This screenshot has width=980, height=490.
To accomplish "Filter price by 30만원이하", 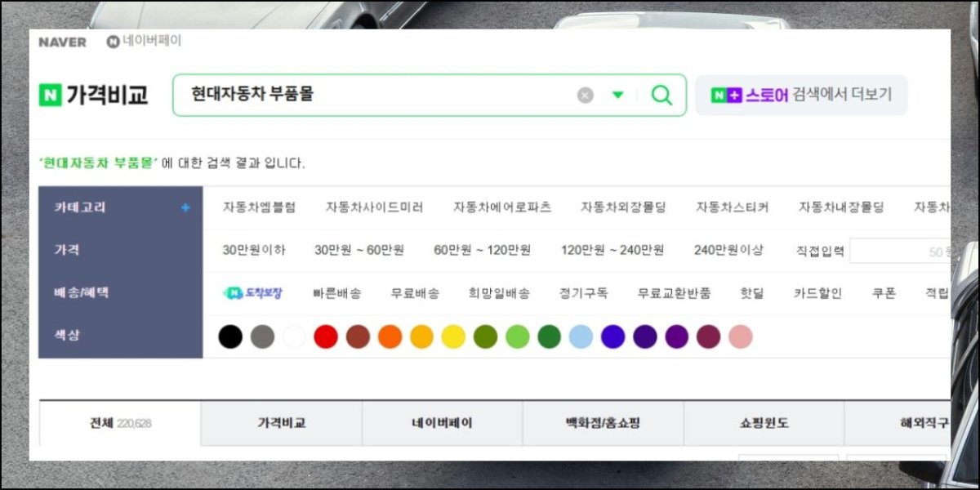I will pos(254,251).
